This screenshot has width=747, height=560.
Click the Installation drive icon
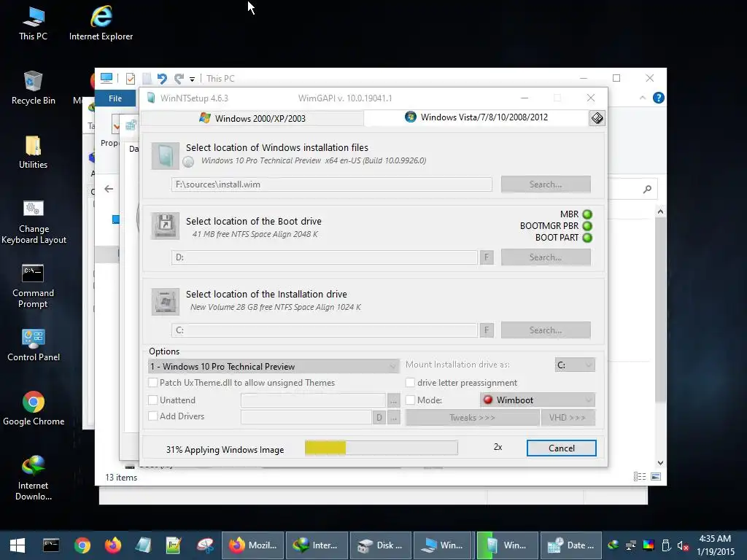(166, 301)
